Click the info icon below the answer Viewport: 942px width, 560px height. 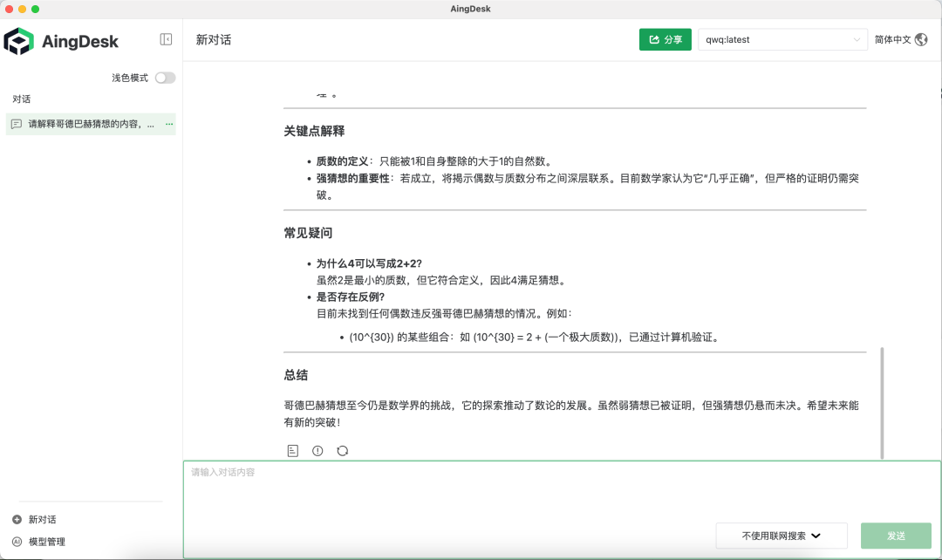point(317,451)
